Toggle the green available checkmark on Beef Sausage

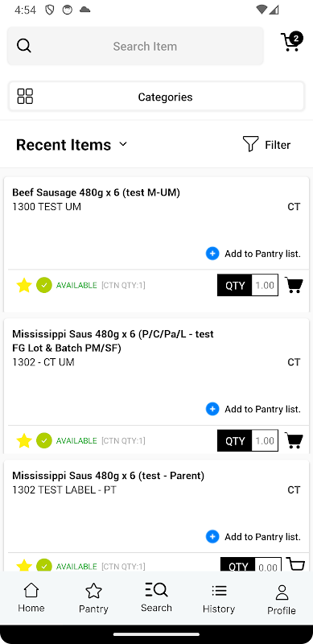pos(44,285)
